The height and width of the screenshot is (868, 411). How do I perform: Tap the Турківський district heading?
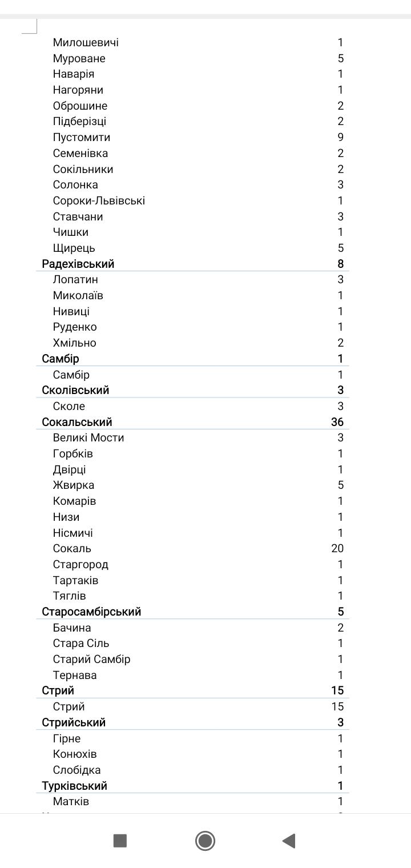[74, 786]
